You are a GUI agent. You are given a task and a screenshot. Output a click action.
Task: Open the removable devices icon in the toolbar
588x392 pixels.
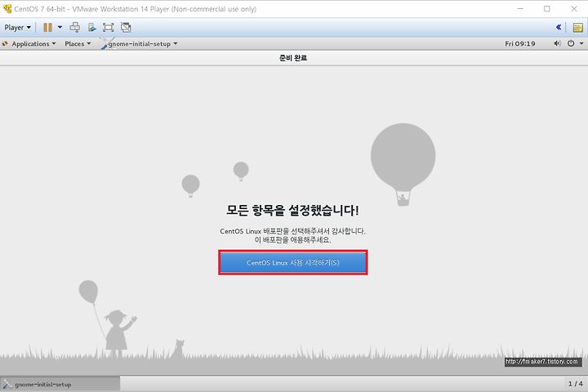tap(91, 28)
